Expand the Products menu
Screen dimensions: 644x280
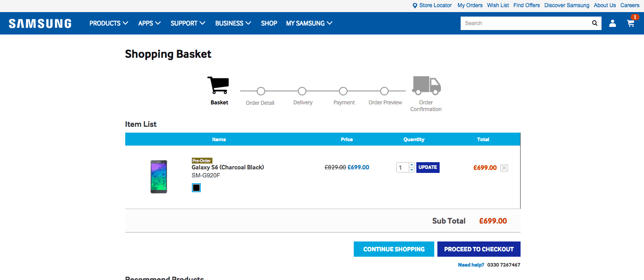[109, 23]
